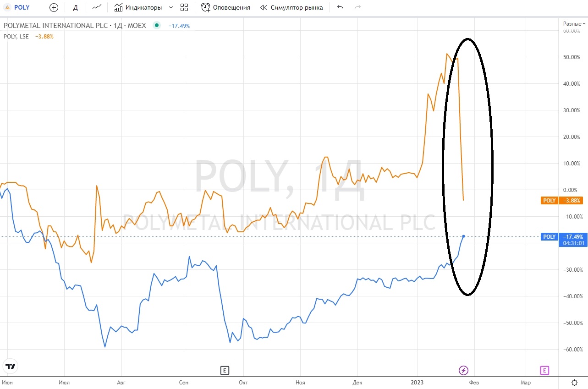Click the Авг label on the time axis
The image size is (588, 389).
tap(121, 383)
